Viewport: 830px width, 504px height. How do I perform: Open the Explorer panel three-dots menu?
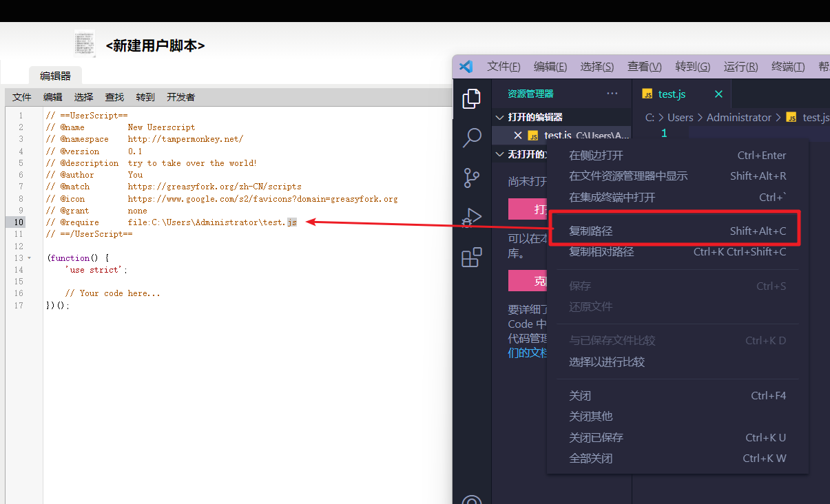pos(612,94)
